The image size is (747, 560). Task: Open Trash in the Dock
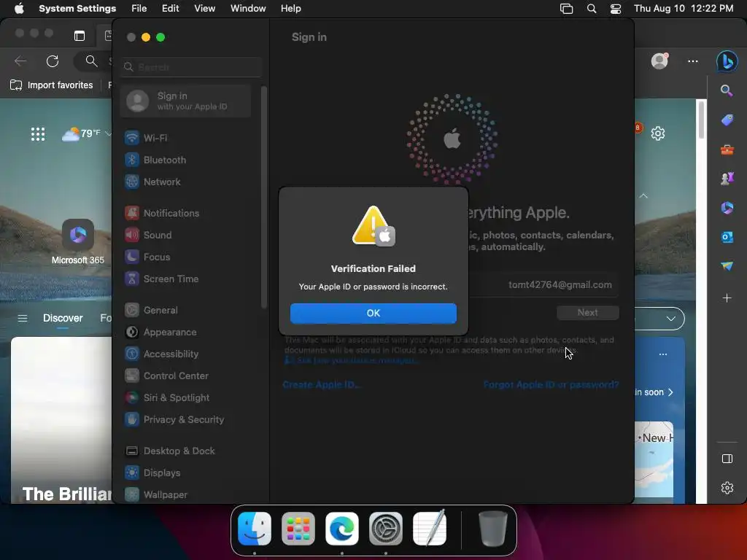coord(493,529)
